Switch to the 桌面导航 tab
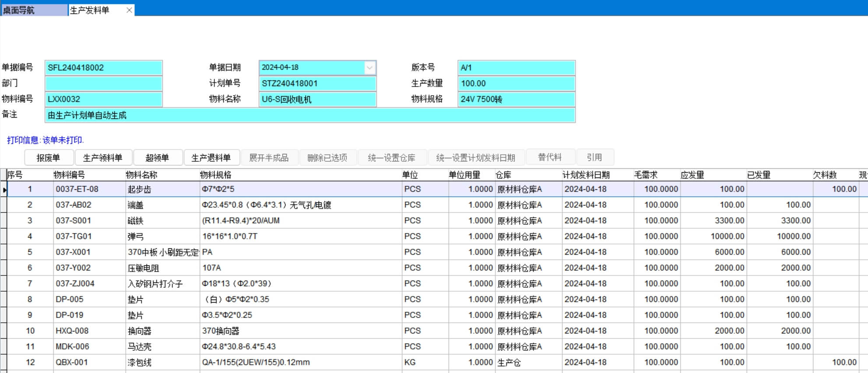The width and height of the screenshot is (868, 373). pyautogui.click(x=34, y=10)
